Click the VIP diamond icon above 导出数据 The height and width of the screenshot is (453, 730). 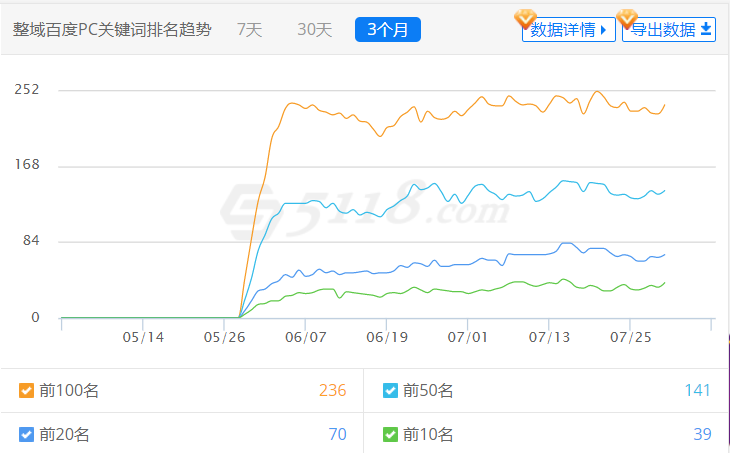pyautogui.click(x=627, y=18)
